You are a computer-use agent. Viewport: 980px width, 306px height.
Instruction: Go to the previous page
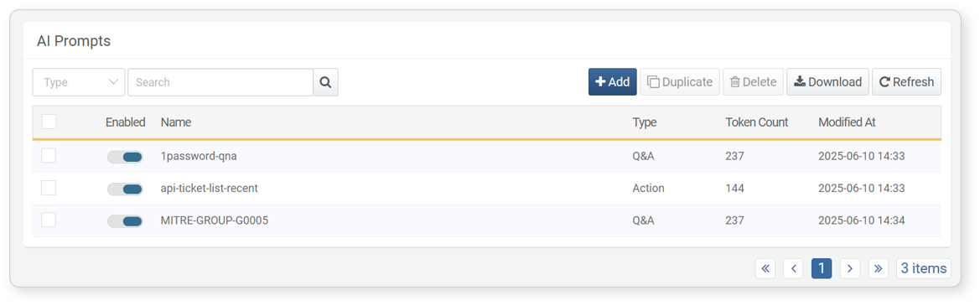click(793, 268)
